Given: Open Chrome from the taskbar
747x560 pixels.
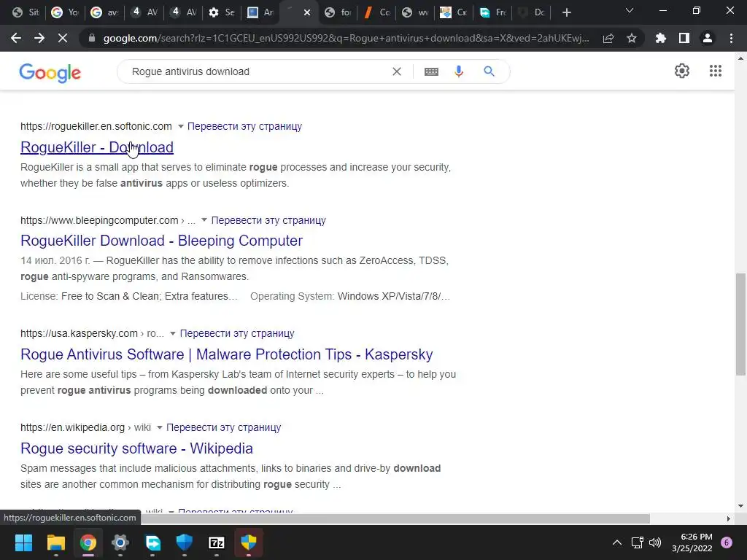Looking at the screenshot, I should [x=88, y=542].
